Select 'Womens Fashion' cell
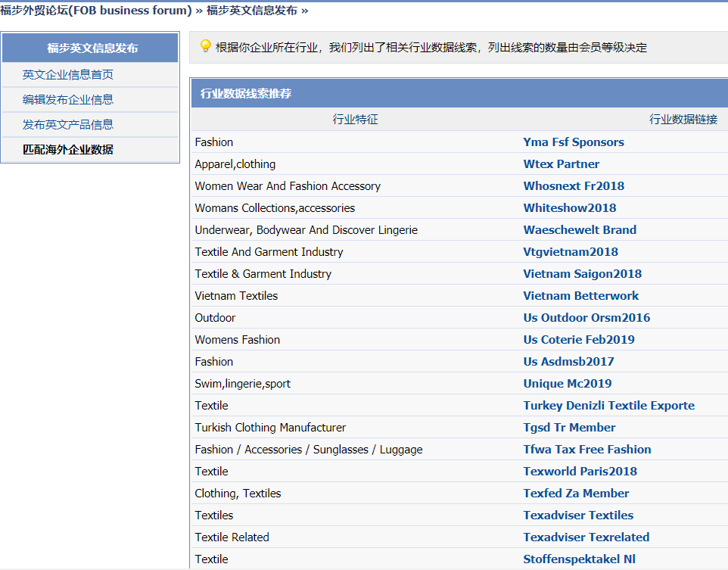Screen dimensions: 728x570 click(x=238, y=340)
